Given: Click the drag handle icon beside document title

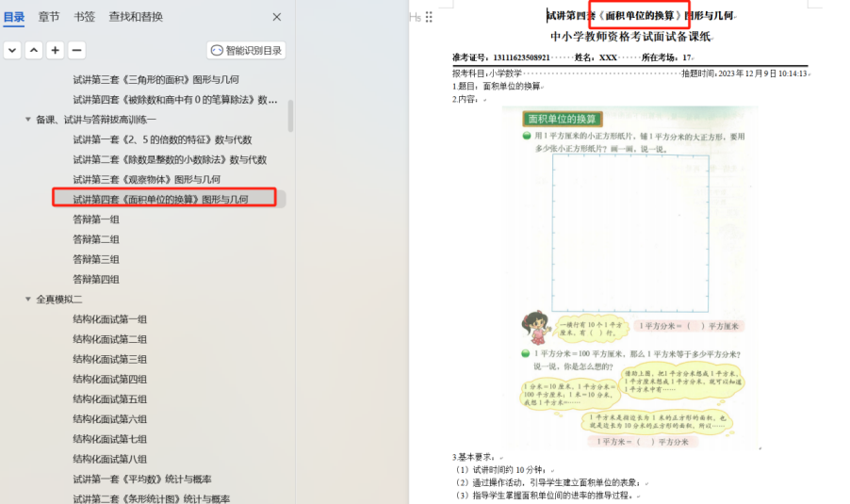Looking at the screenshot, I should (429, 17).
